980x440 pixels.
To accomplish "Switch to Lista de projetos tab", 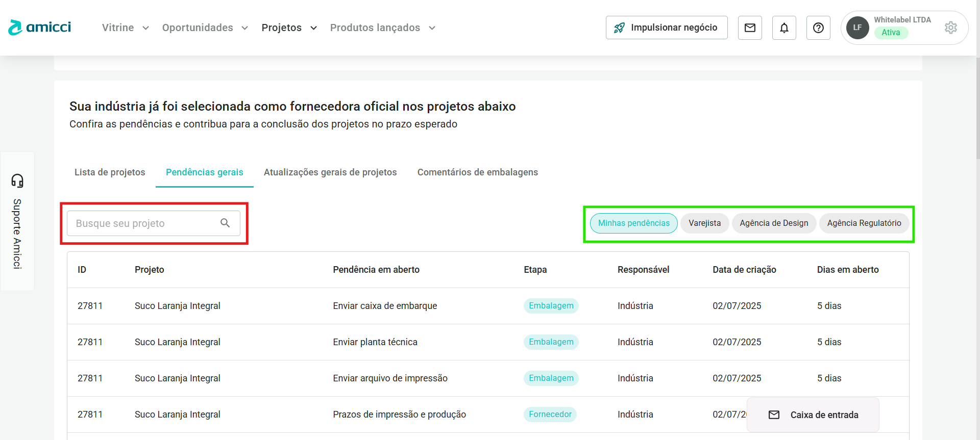I will pos(110,172).
